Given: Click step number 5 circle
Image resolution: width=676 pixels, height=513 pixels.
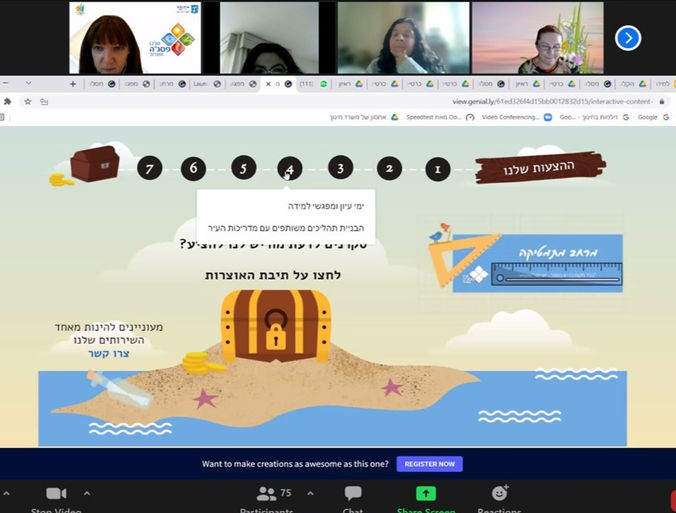Looking at the screenshot, I should 244,168.
